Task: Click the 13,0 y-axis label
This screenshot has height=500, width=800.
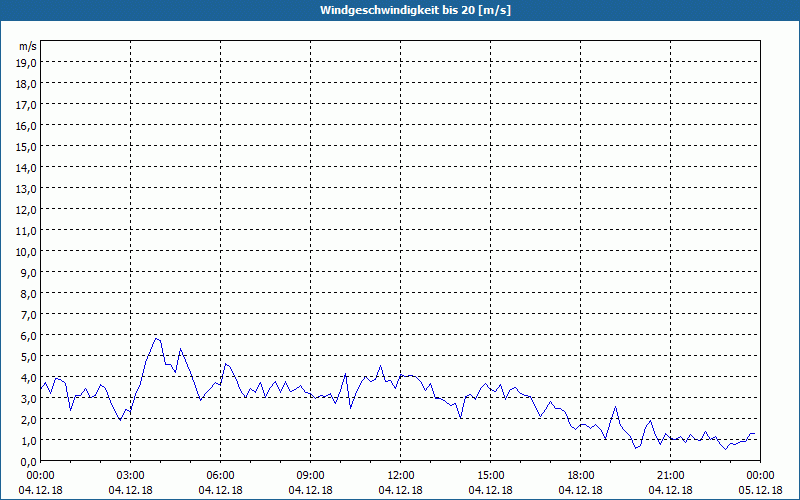Action: [x=27, y=189]
